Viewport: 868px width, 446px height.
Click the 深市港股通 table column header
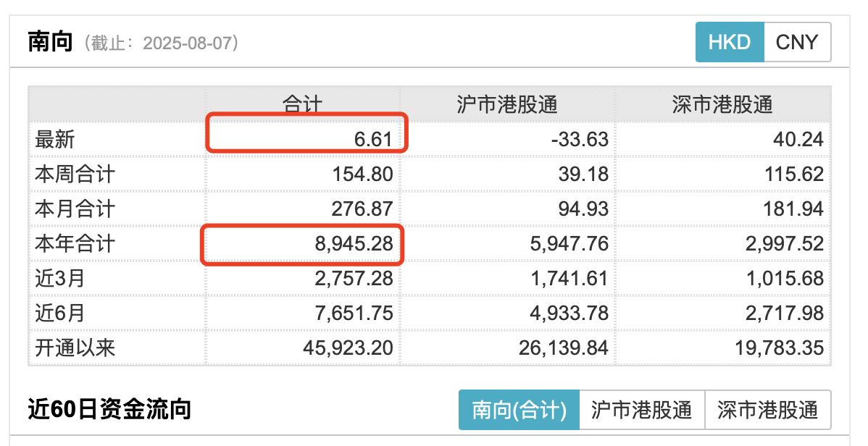722,104
